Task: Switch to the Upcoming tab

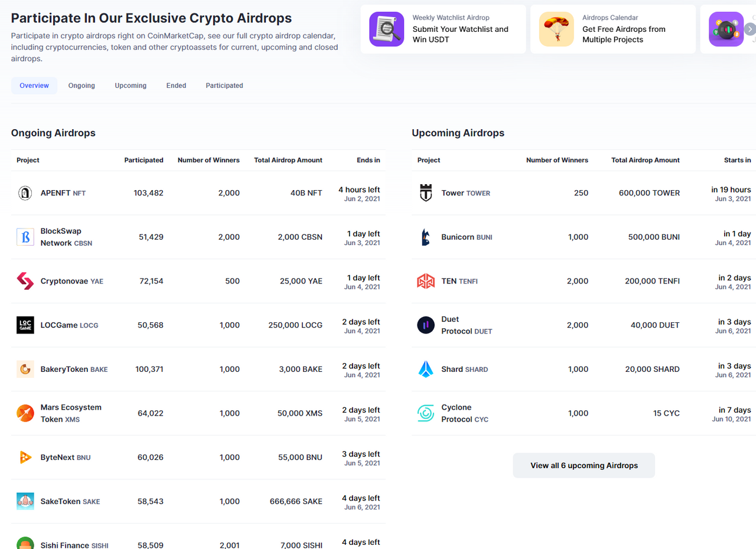Action: (131, 86)
